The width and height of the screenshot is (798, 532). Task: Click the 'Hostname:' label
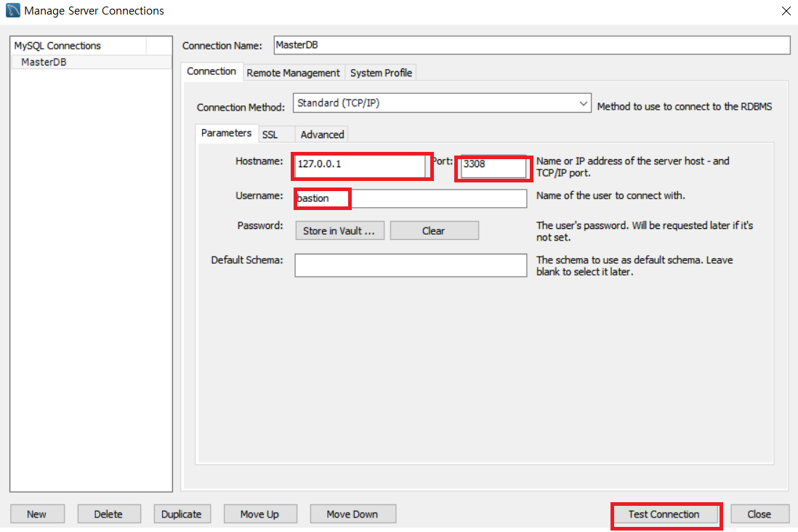pyautogui.click(x=259, y=161)
